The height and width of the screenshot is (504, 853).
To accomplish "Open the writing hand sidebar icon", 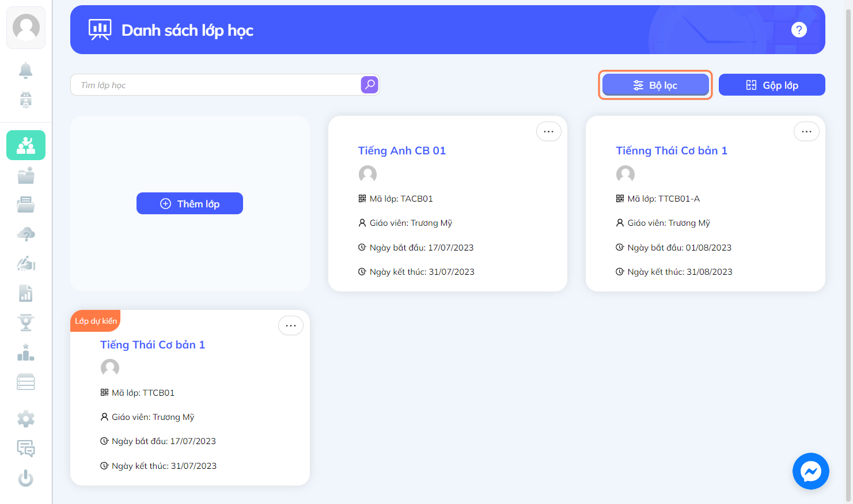I will pyautogui.click(x=26, y=264).
